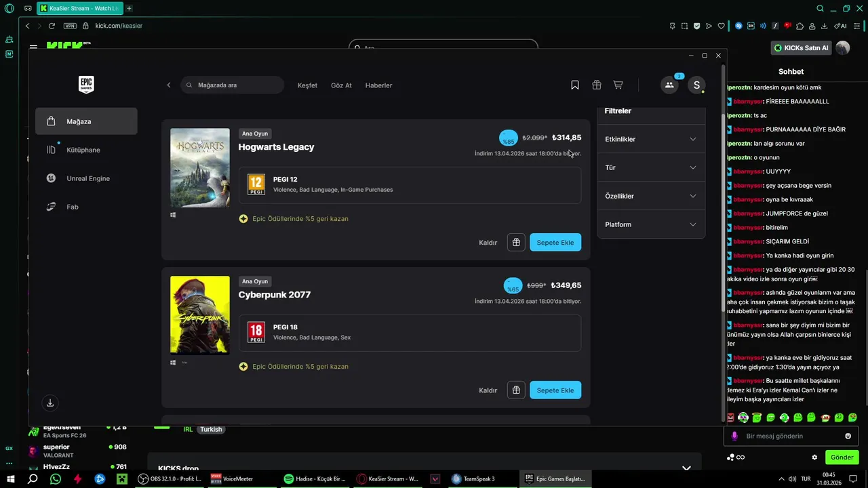
Task: Open the Kick hamburger menu
Action: 33,47
